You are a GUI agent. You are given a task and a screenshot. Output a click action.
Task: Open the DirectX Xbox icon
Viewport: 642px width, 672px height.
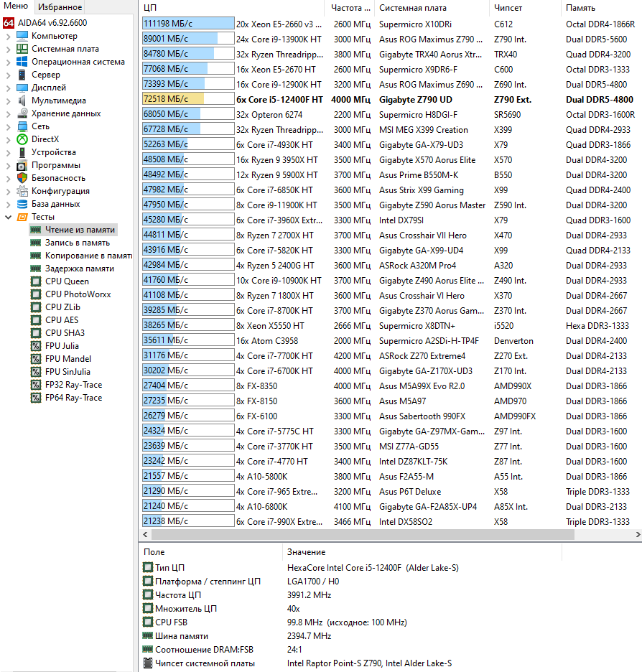click(x=22, y=139)
